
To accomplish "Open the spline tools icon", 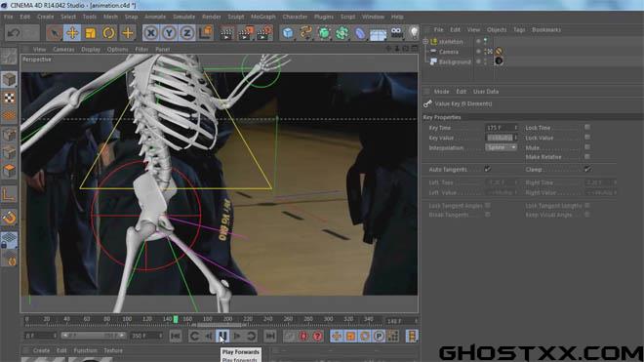I will (x=306, y=33).
